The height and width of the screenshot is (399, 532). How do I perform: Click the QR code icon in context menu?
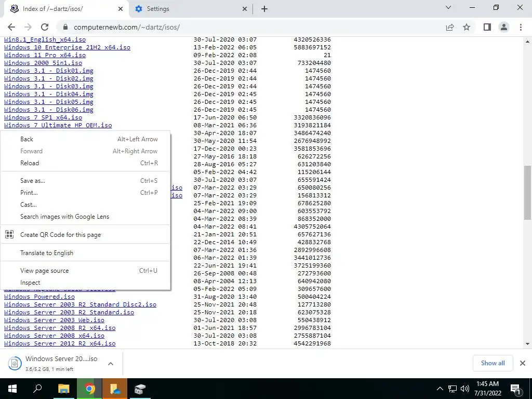tap(9, 234)
